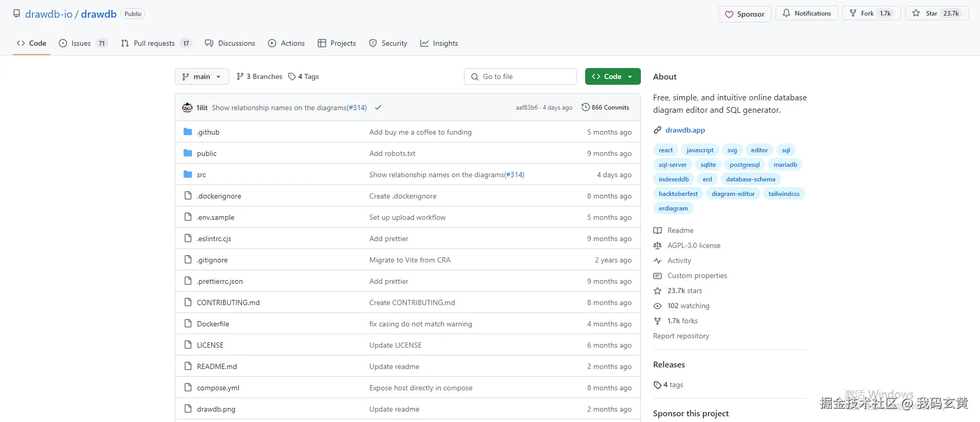Click the link icon beside drawdb.app
This screenshot has width=980, height=422.
[x=657, y=130]
